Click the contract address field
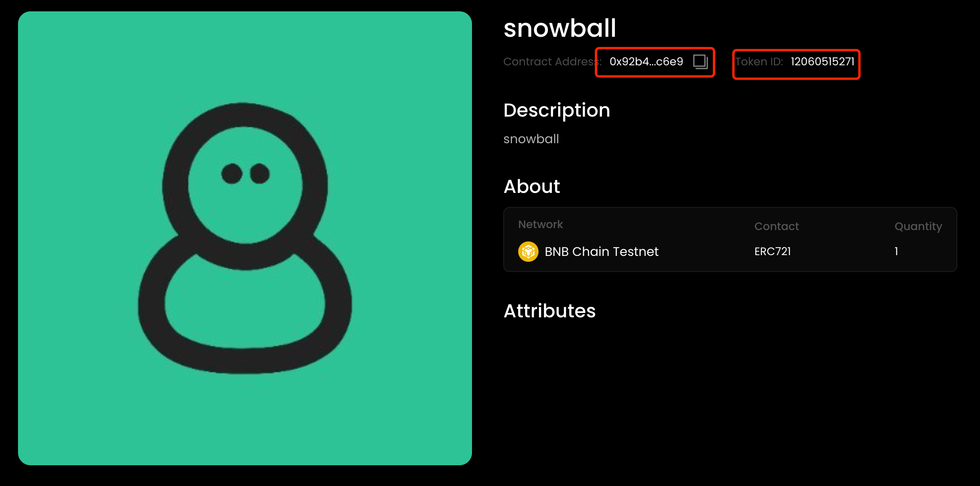Screen dimensions: 980x486 pos(647,61)
